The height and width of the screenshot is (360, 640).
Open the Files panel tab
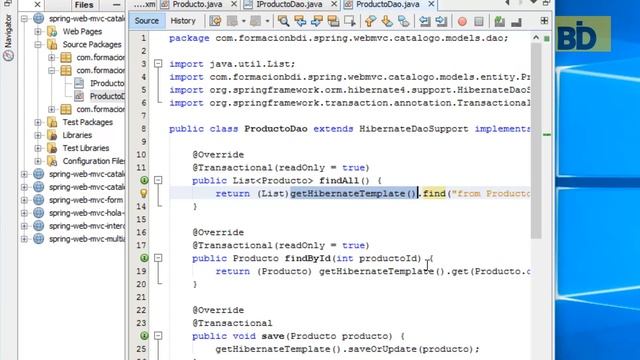[84, 5]
